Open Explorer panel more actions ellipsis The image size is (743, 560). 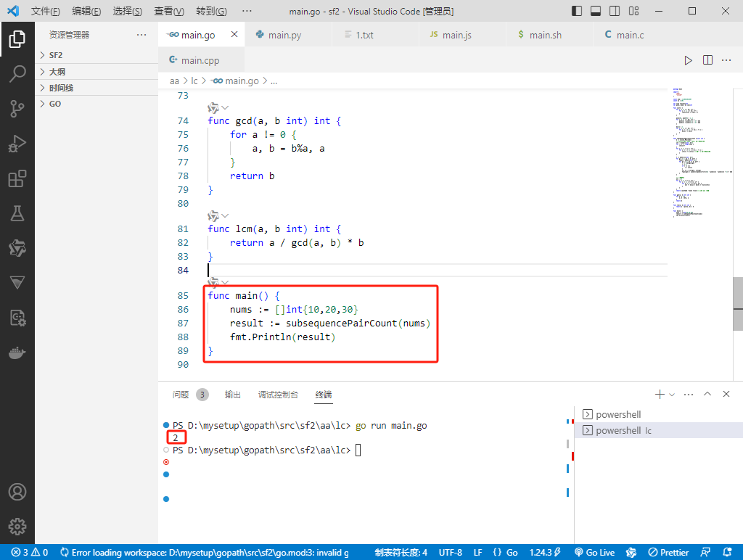[141, 35]
